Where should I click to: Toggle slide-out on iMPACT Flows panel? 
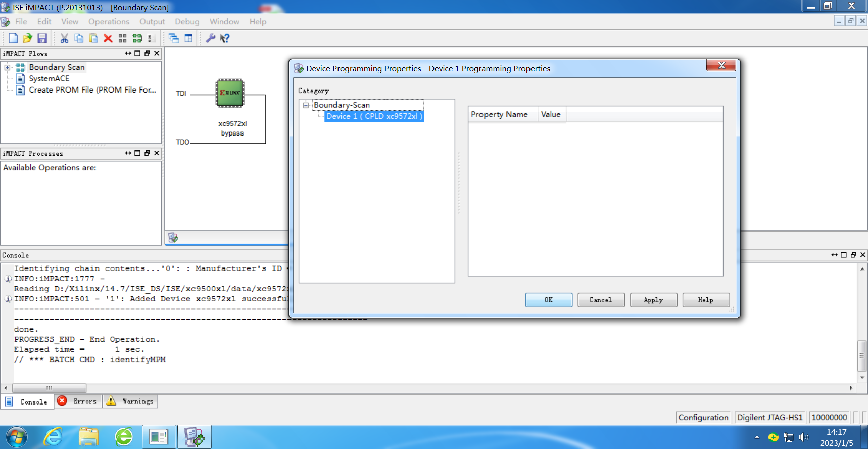point(128,53)
